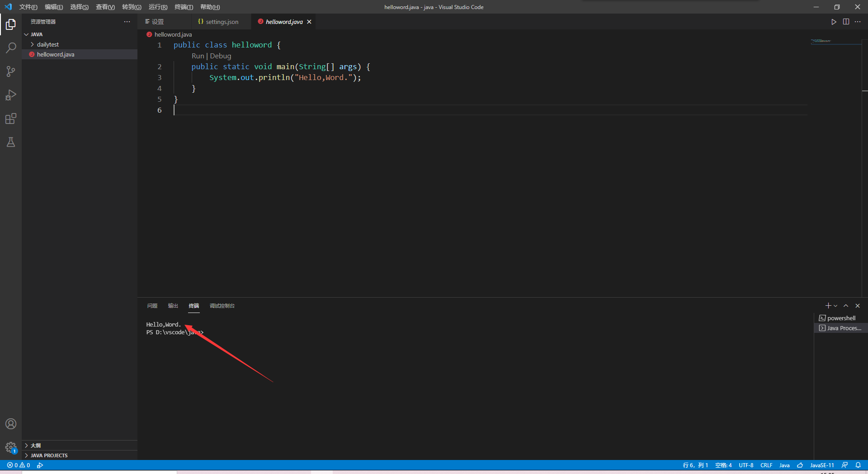Switch to the 输出 panel tab

click(x=173, y=306)
